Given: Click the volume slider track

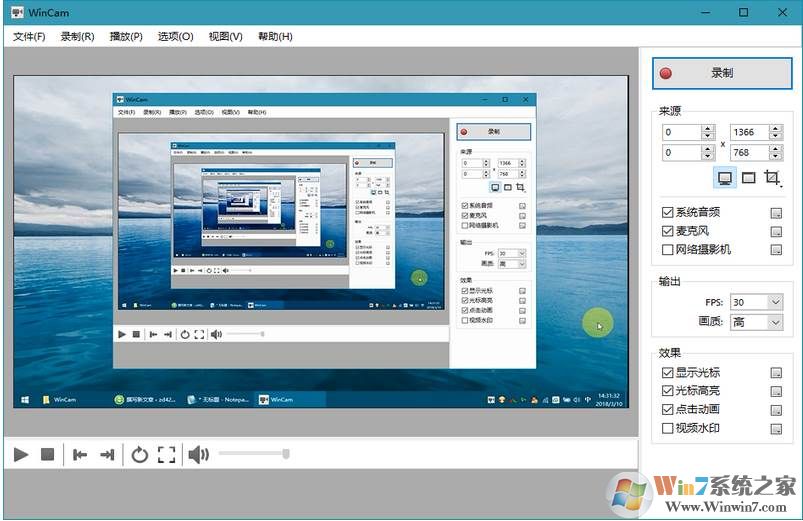Looking at the screenshot, I should click(x=252, y=455).
